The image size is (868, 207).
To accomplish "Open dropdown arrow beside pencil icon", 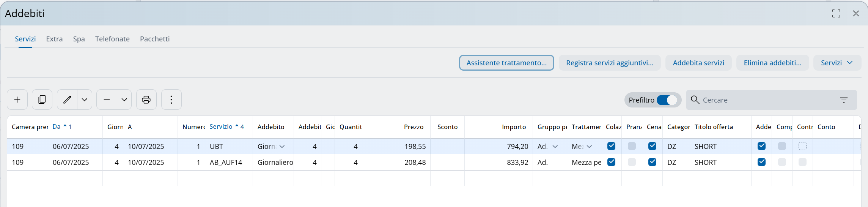I will coord(85,100).
